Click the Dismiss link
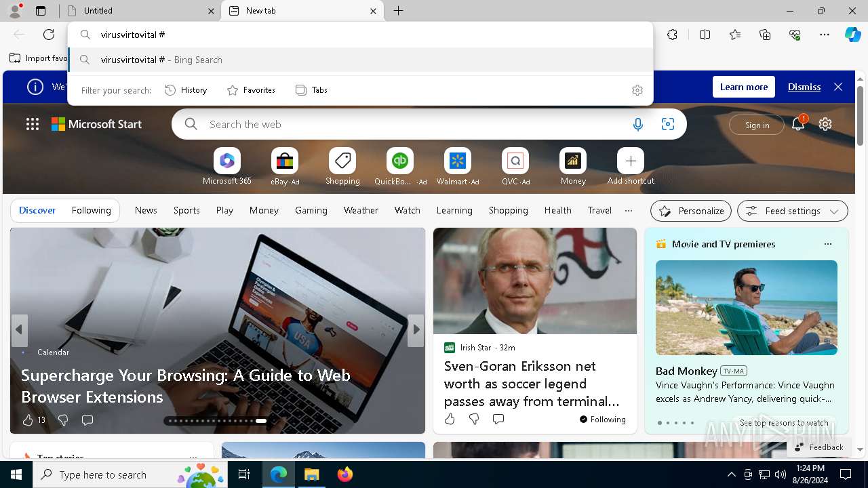Screen dimensions: 868x488 (804, 87)
